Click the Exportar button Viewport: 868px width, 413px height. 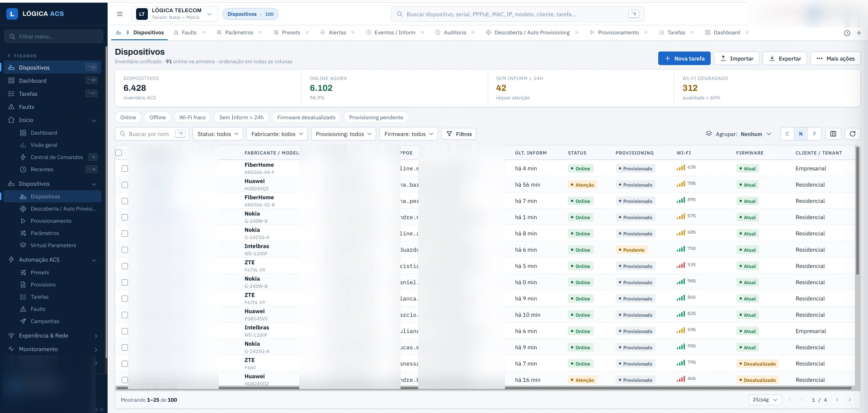pyautogui.click(x=785, y=58)
